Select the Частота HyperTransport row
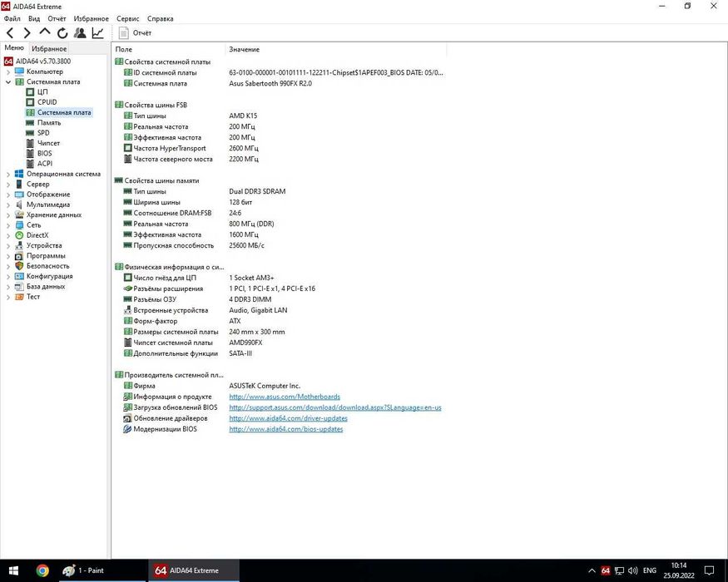The image size is (728, 582). click(x=279, y=148)
